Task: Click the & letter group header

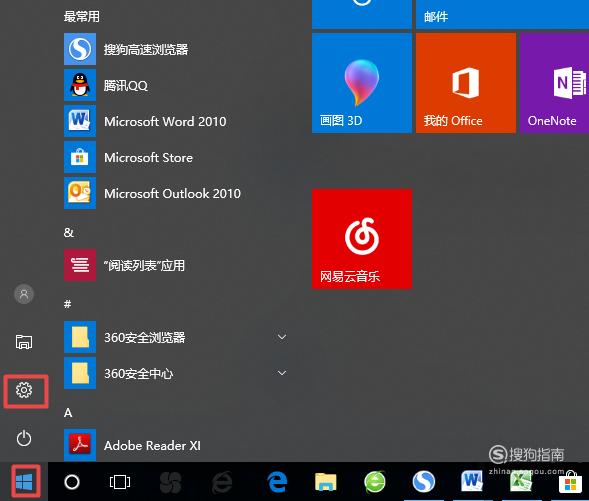Action: click(x=68, y=232)
